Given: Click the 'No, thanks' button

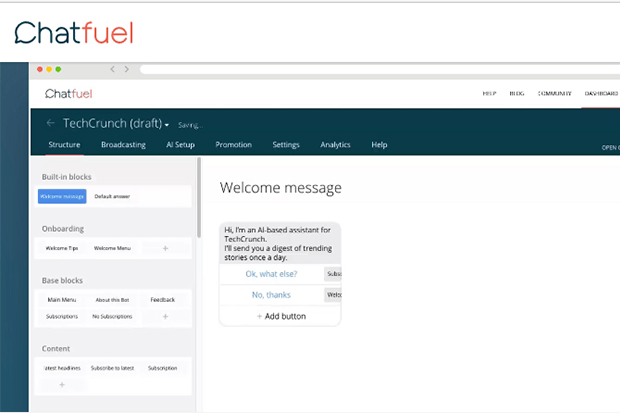Looking at the screenshot, I should (271, 295).
